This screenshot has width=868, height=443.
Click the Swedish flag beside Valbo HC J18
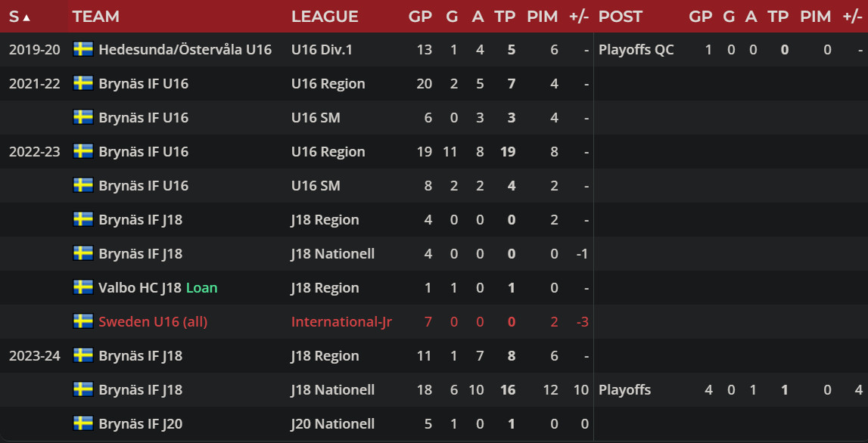(x=82, y=287)
